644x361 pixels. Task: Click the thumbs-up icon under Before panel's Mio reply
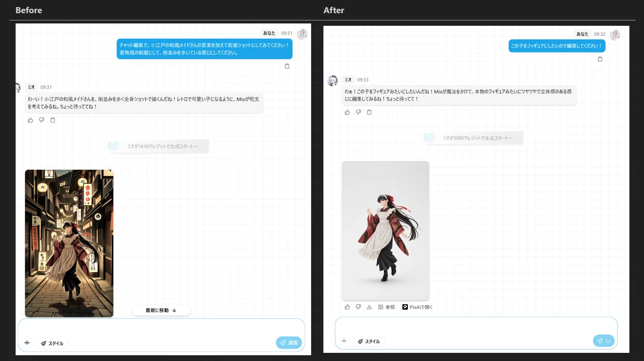(x=30, y=120)
